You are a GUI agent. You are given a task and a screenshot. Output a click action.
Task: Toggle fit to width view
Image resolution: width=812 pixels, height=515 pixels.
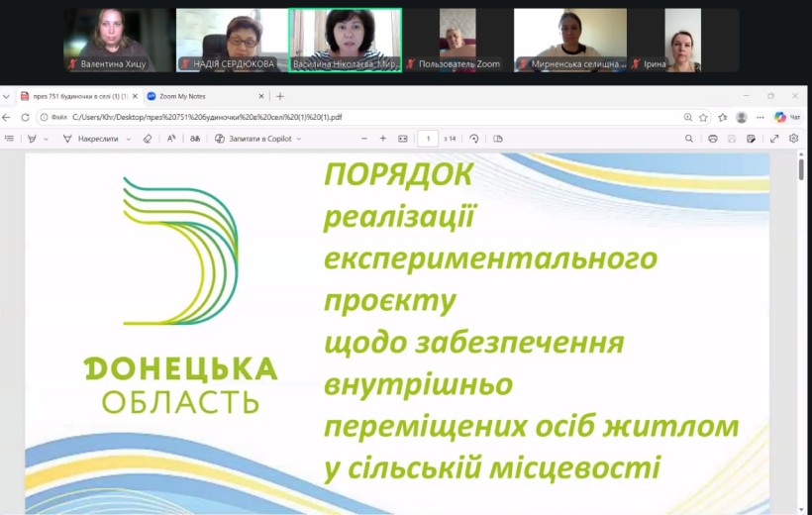click(403, 139)
